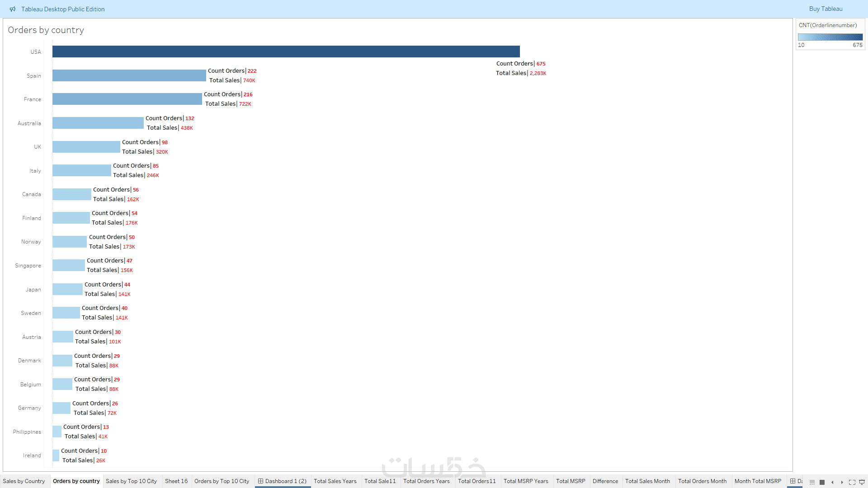Switch to Sales by Country tab
868x488 pixels.
click(x=24, y=481)
